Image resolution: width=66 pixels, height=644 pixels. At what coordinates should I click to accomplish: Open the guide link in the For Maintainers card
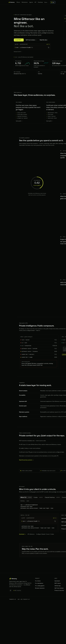click(49, 121)
